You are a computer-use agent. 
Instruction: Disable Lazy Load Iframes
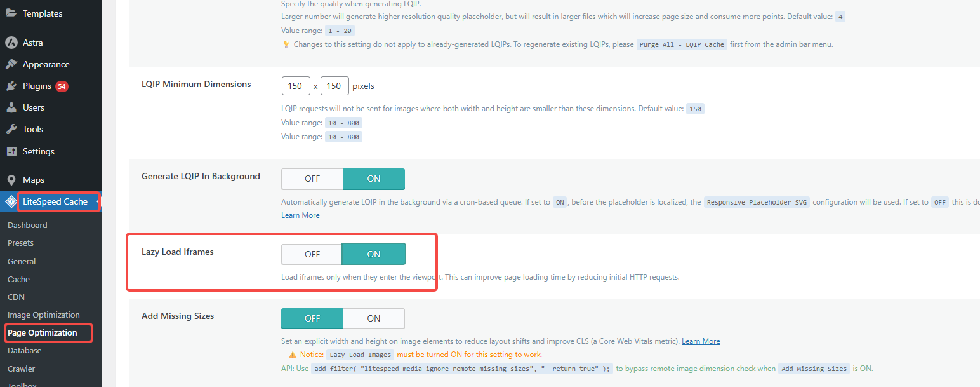pos(312,254)
